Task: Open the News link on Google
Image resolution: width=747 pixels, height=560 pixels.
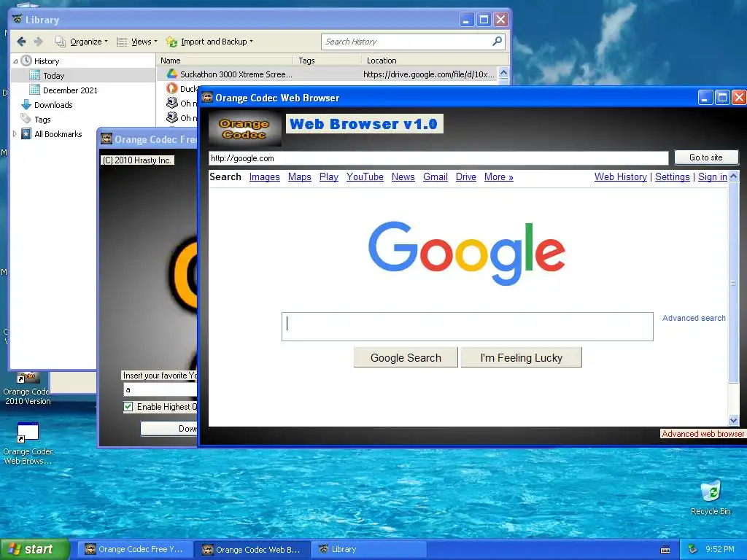Action: [x=403, y=177]
